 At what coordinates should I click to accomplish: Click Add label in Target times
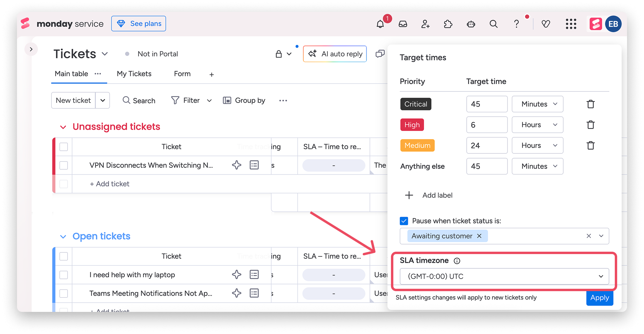tap(429, 195)
